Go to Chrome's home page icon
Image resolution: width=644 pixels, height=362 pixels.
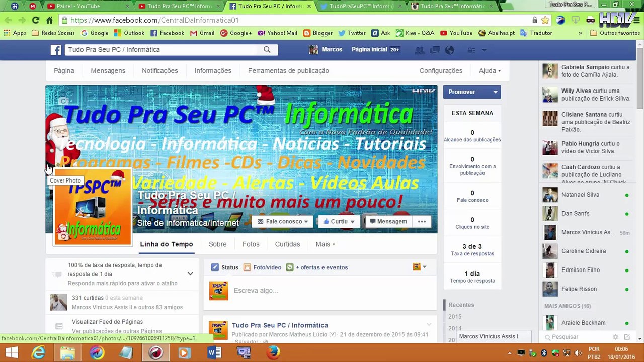coord(49,20)
